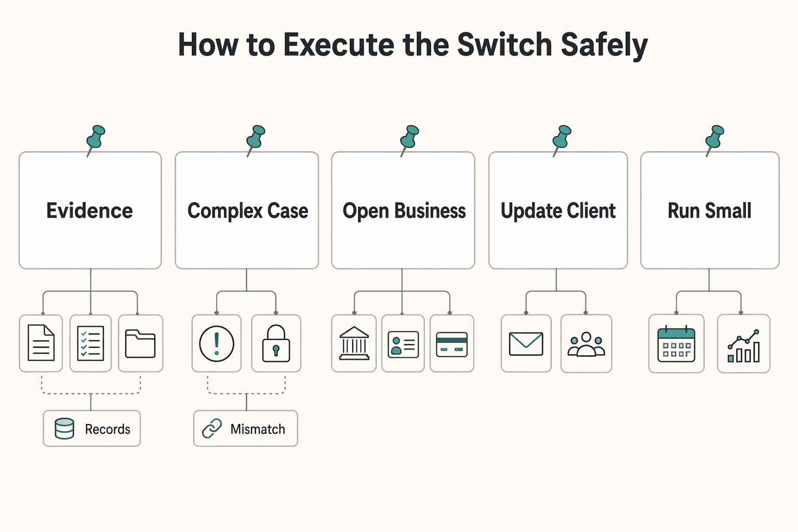This screenshot has width=798, height=532.
Task: Click the Mismatch label
Action: coord(258,429)
